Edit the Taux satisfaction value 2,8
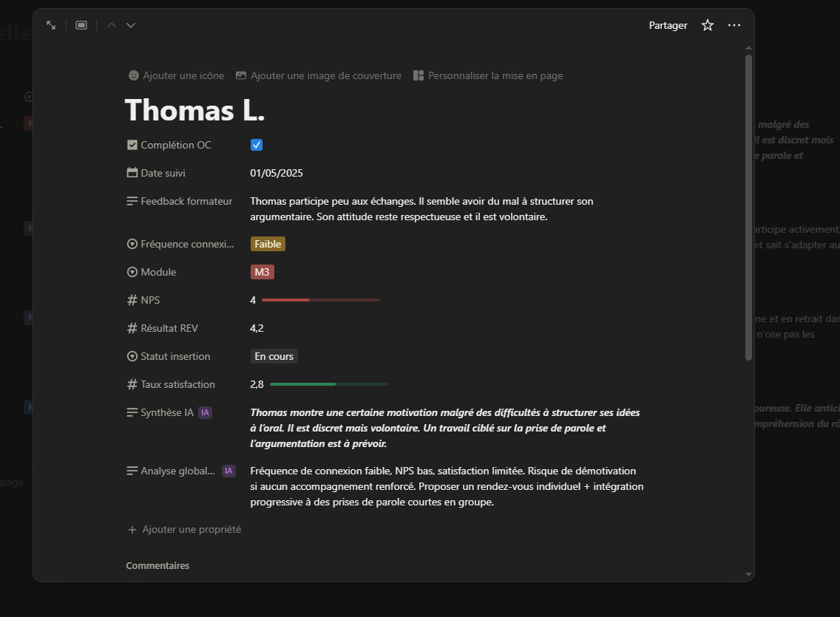Viewport: 840px width, 617px height. pos(257,384)
